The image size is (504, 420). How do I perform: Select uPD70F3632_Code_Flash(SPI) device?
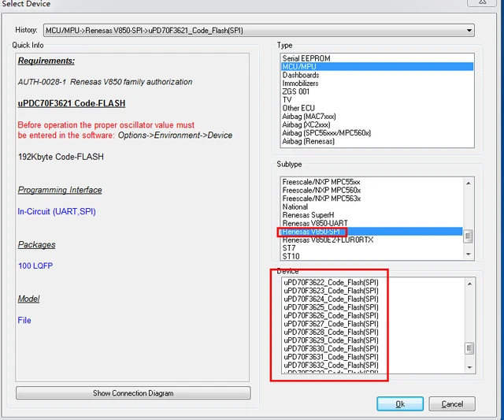pyautogui.click(x=331, y=366)
